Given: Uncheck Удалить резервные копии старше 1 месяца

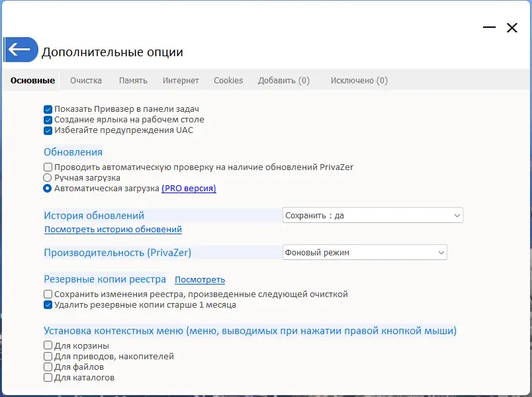Looking at the screenshot, I should click(47, 304).
